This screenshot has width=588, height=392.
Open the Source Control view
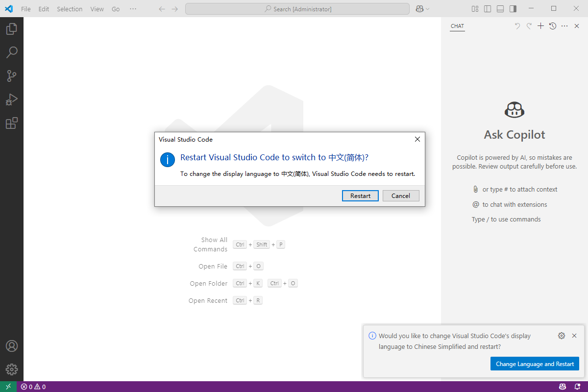12,76
